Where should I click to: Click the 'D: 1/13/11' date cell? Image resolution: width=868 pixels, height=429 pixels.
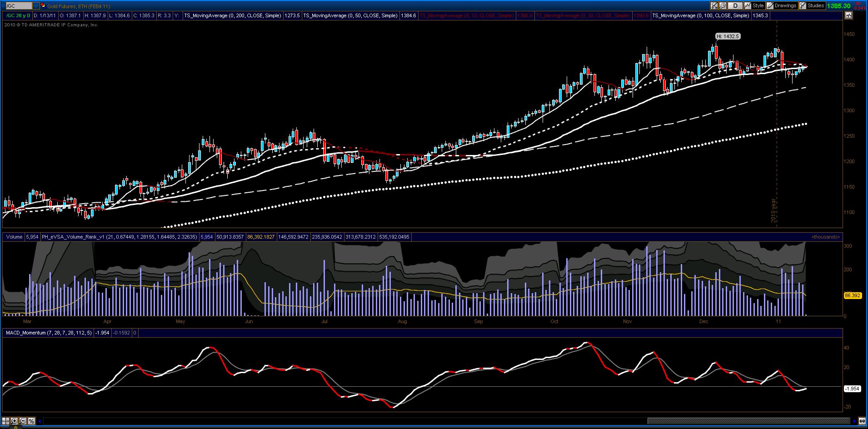coord(45,15)
